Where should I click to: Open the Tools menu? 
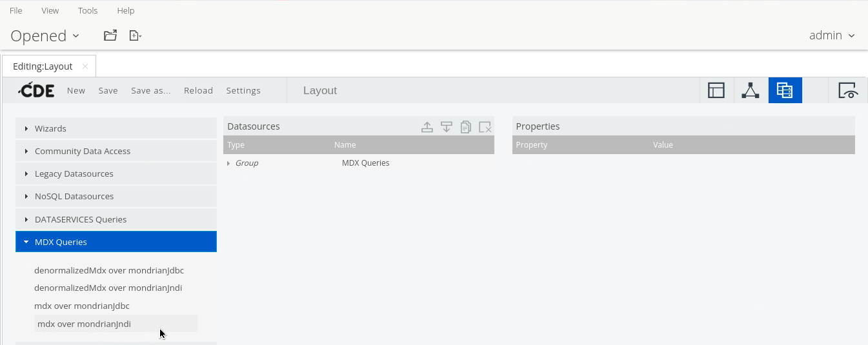click(x=88, y=10)
